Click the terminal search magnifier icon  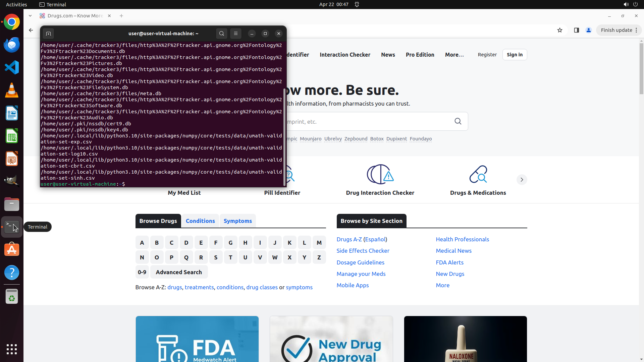coord(221,34)
